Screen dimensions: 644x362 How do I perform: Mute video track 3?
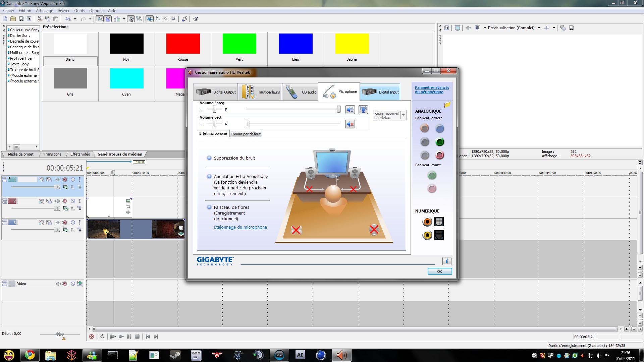[x=73, y=223]
